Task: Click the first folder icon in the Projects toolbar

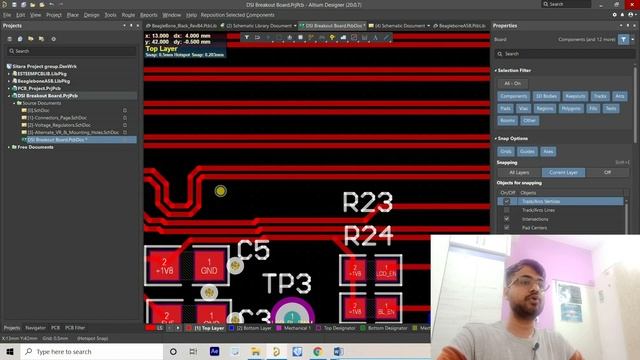Action: pyautogui.click(x=31, y=39)
